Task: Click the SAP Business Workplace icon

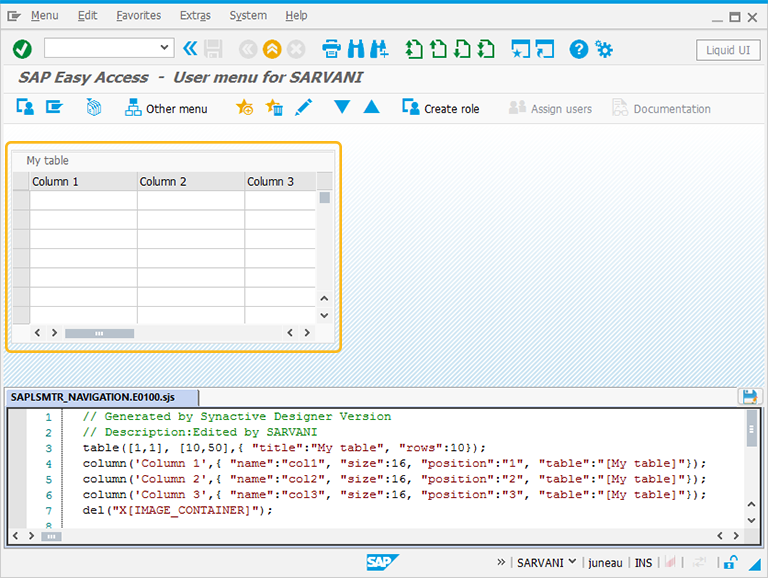Action: (x=94, y=106)
